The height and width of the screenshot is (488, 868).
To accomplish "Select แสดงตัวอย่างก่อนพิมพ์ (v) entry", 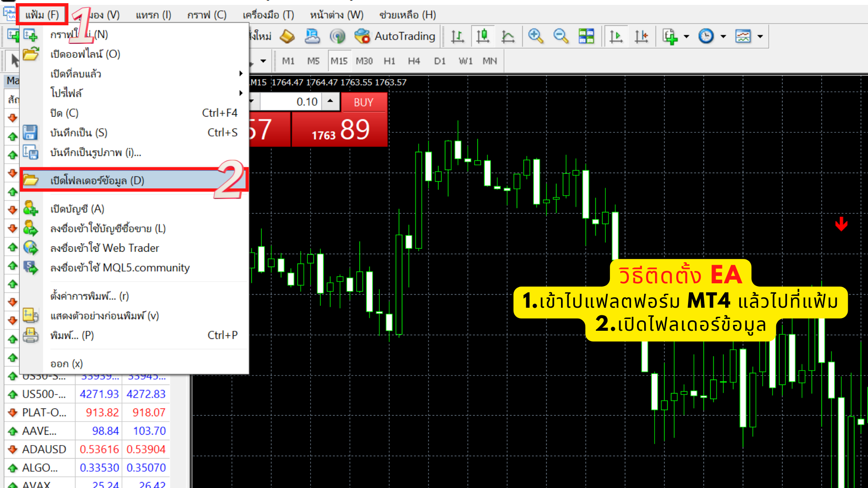I will [134, 315].
